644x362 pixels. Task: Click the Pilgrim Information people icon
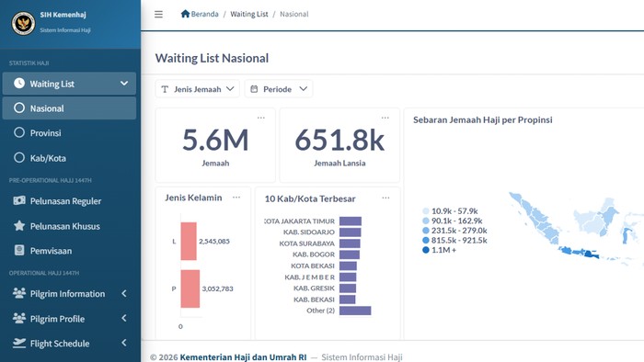coord(19,293)
